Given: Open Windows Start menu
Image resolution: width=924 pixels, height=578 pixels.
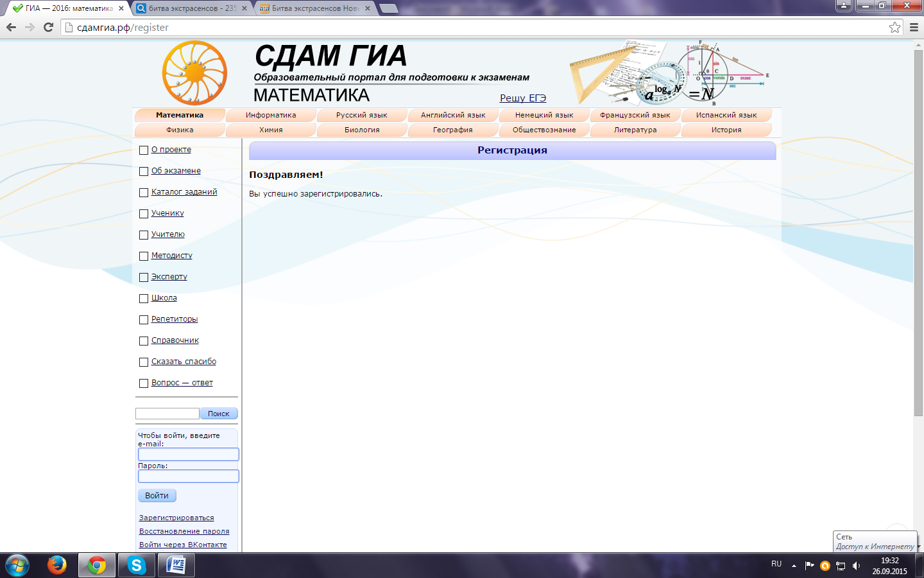Looking at the screenshot, I should (17, 566).
